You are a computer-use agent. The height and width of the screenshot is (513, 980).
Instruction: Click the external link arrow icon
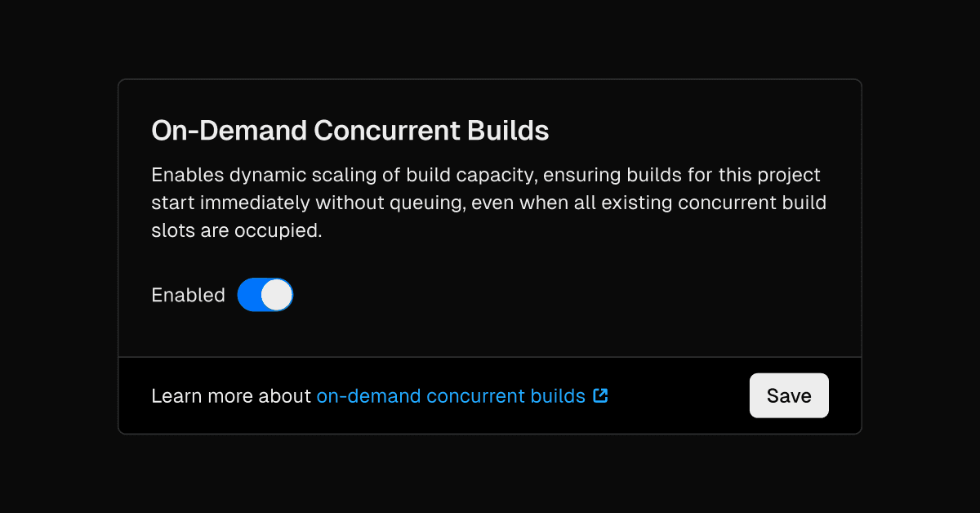600,396
